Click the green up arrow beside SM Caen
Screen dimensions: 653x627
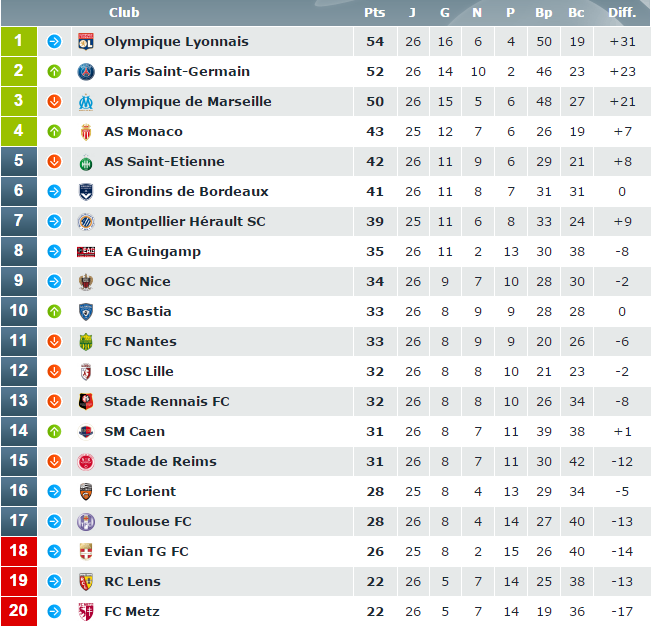click(x=54, y=432)
